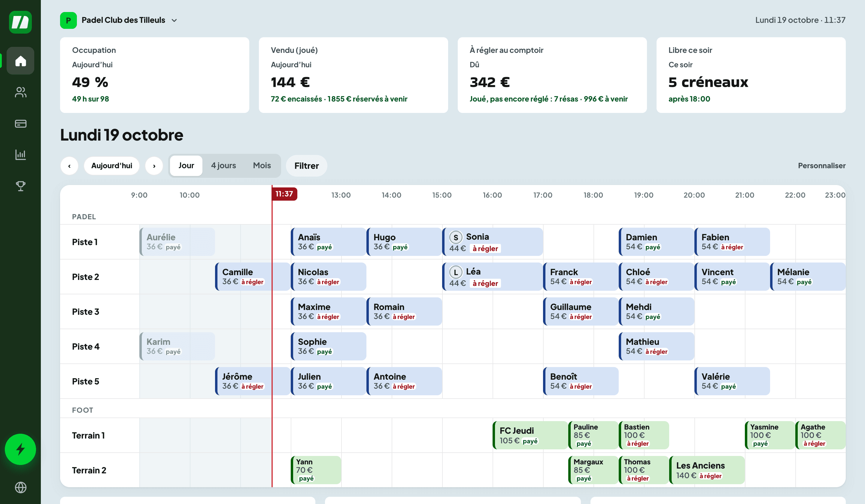Open the FC Jeudi booking on Terrain 1
The height and width of the screenshot is (504, 865).
(x=530, y=435)
